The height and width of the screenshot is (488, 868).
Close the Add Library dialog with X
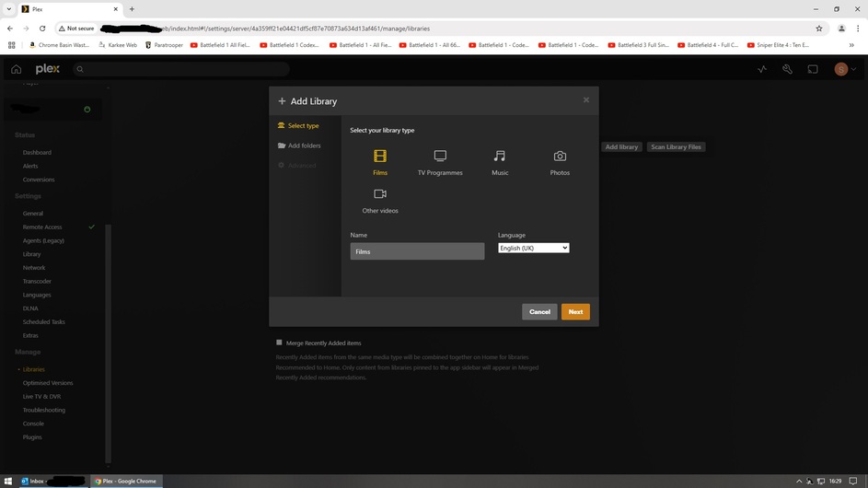[x=586, y=99]
